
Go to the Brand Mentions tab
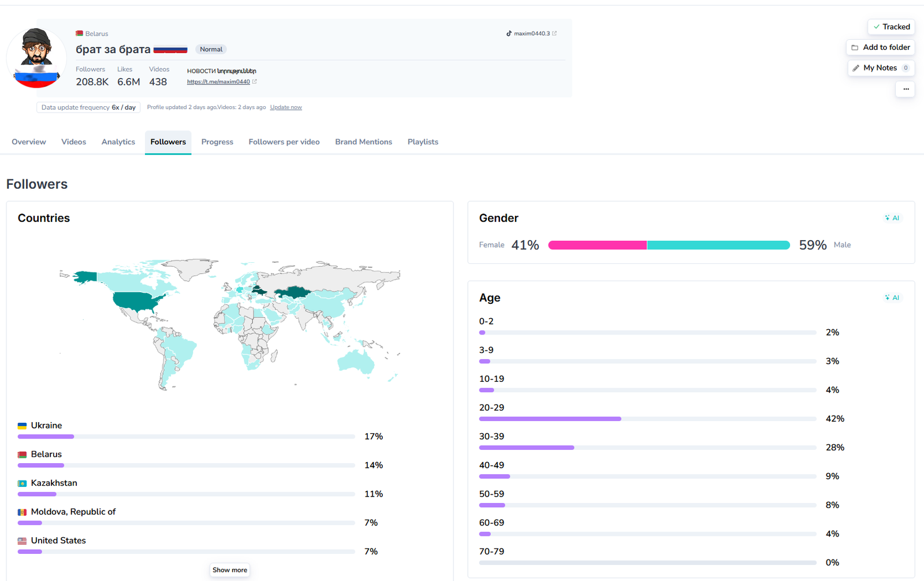(x=363, y=142)
